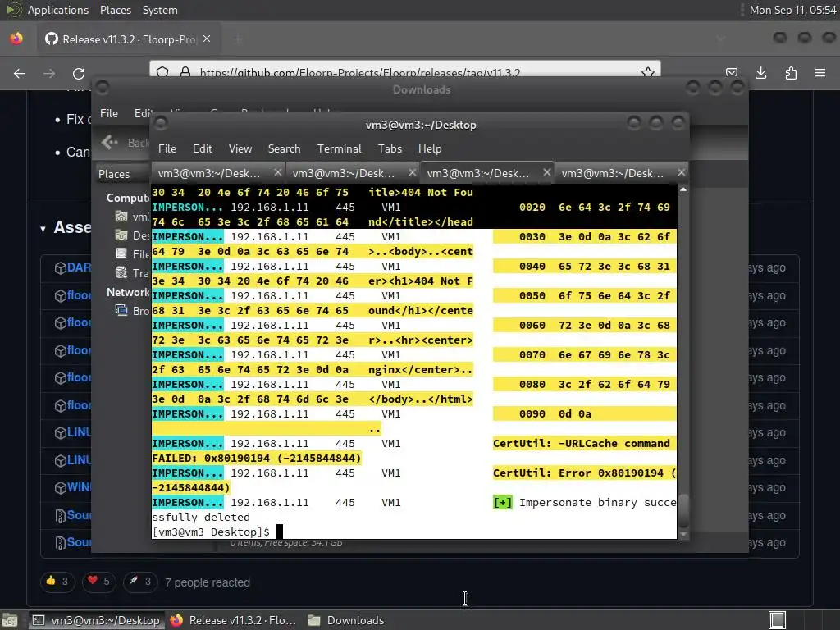Click the terminal vertical scrollbar thumb
The width and height of the screenshot is (840, 630).
point(683,510)
